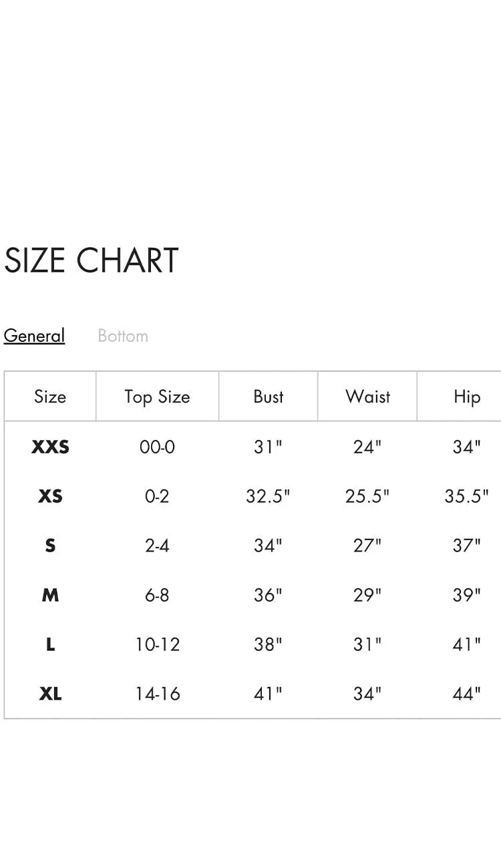Switch to the Bottom tab
The width and height of the screenshot is (501, 868).
click(123, 335)
